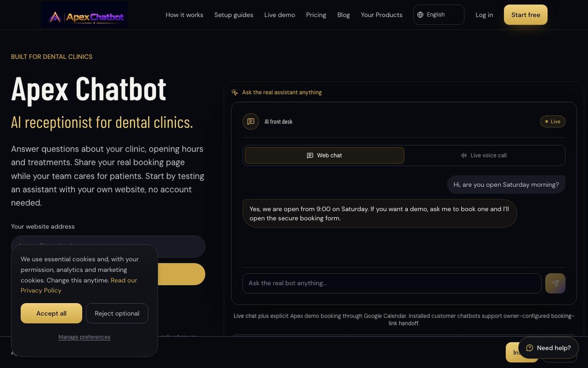Click the Apex Chatbot main heading
Image resolution: width=588 pixels, height=368 pixels.
89,89
